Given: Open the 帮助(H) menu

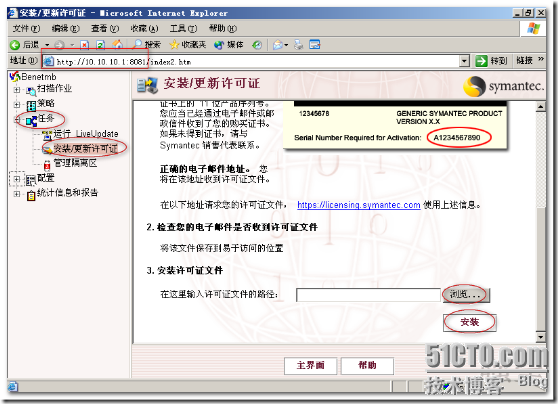Looking at the screenshot, I should (223, 28).
